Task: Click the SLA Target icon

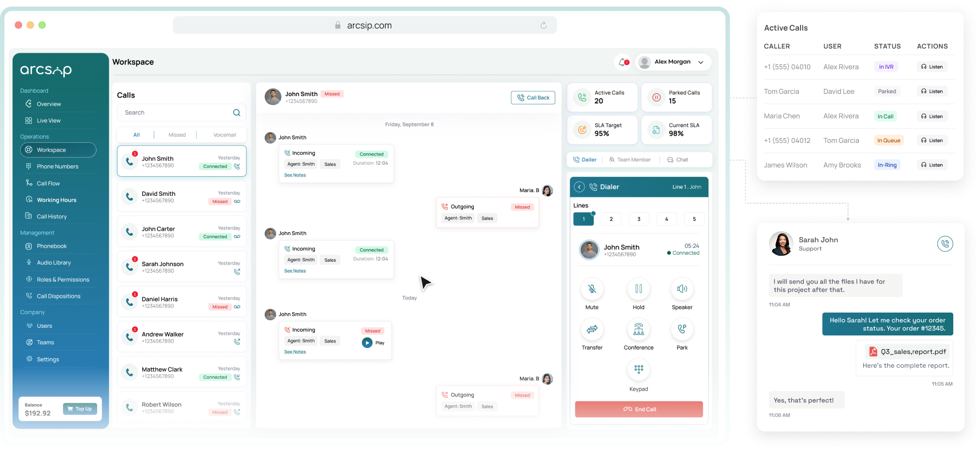Action: tap(582, 130)
